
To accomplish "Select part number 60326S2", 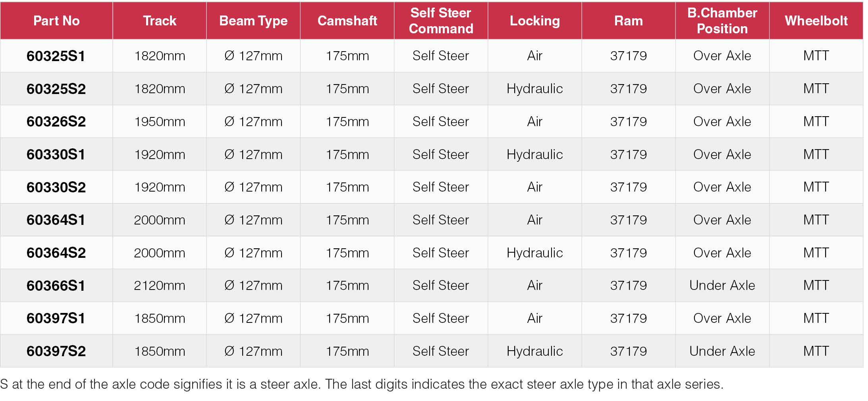I will click(56, 121).
